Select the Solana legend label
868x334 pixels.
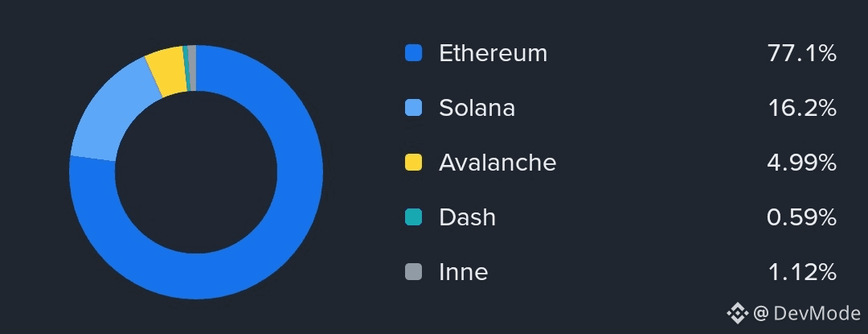click(x=477, y=108)
